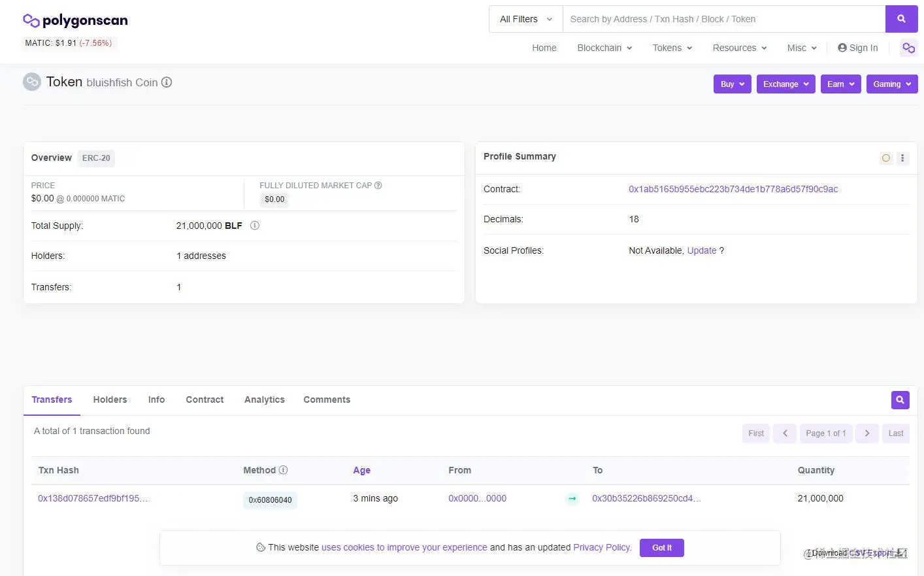Click the 21,000,000 quantity cell
This screenshot has width=924, height=576.
[821, 498]
